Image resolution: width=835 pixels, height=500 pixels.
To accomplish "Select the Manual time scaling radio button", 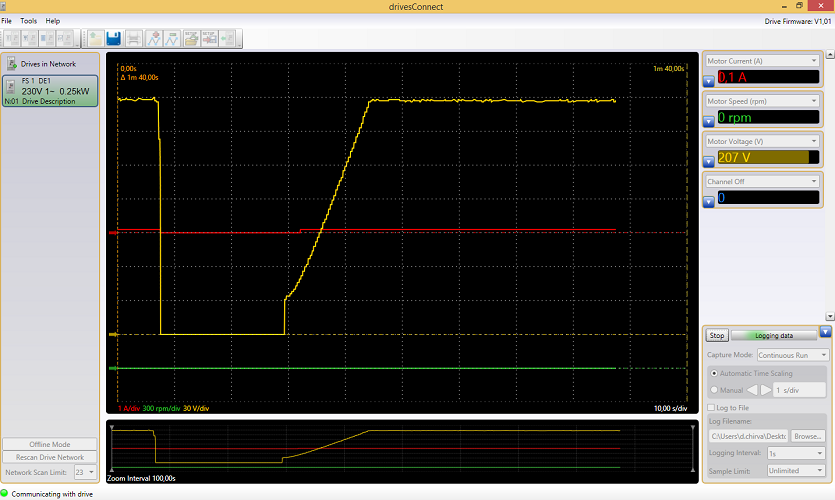I will [x=714, y=390].
